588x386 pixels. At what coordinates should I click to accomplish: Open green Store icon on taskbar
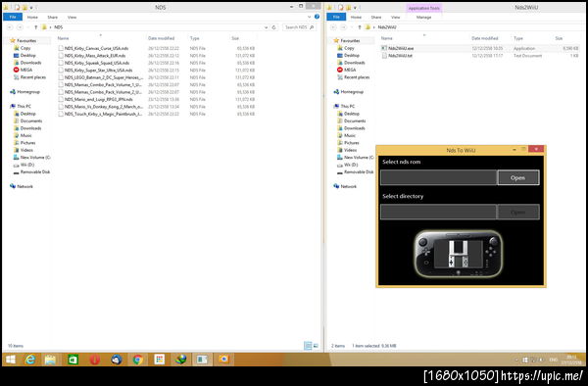73,360
